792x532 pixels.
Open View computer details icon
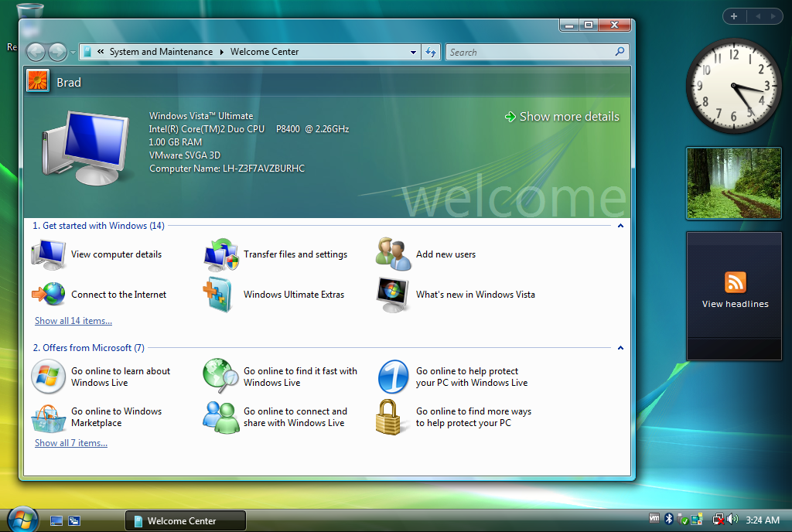pyautogui.click(x=48, y=254)
